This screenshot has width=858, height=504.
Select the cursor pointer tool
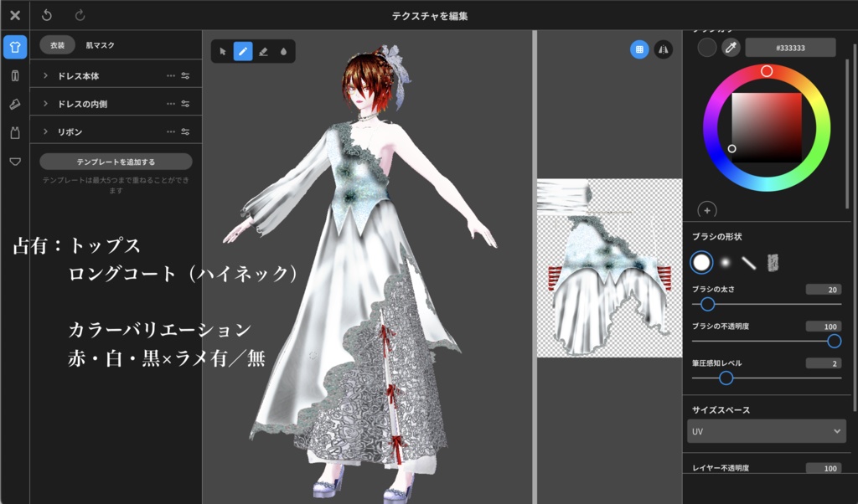223,51
